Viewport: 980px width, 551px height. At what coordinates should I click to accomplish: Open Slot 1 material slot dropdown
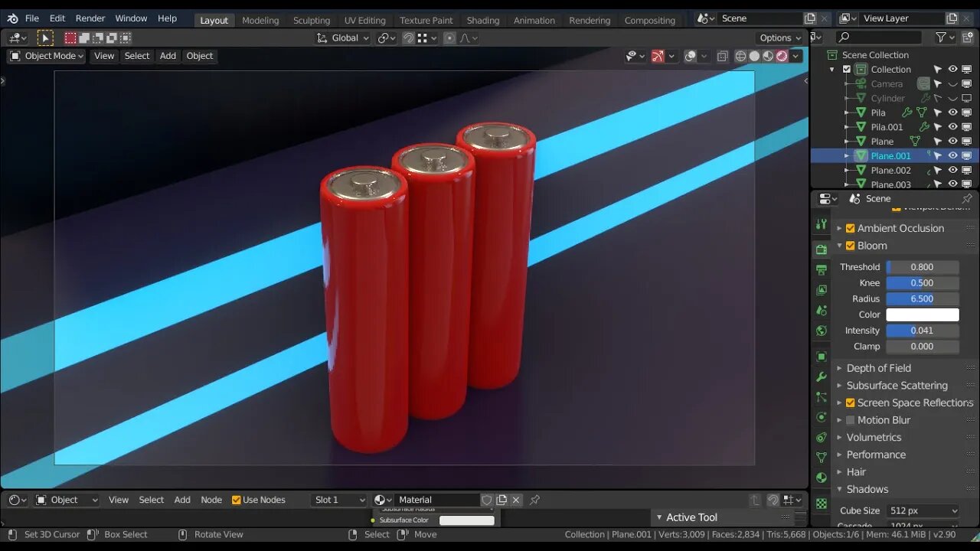pos(338,500)
